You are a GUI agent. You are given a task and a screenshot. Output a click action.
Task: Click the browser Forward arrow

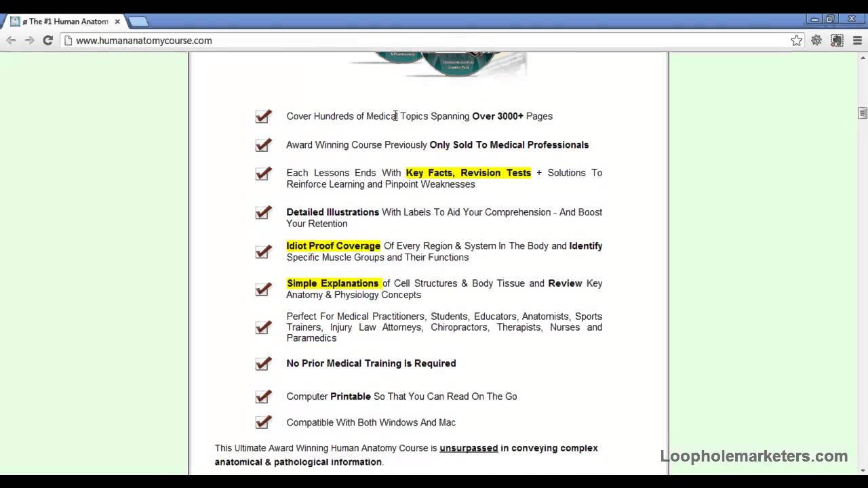pos(29,41)
